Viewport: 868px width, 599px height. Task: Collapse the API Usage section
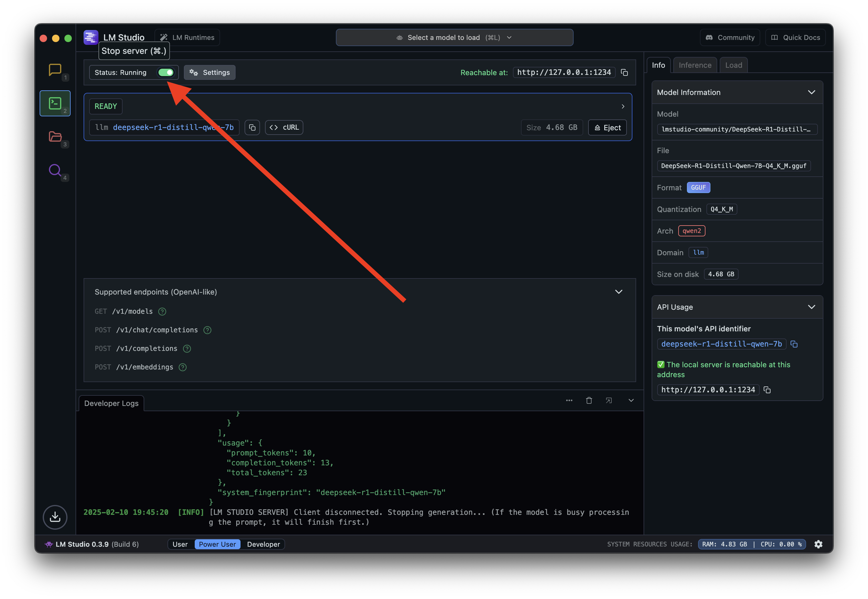(x=812, y=307)
